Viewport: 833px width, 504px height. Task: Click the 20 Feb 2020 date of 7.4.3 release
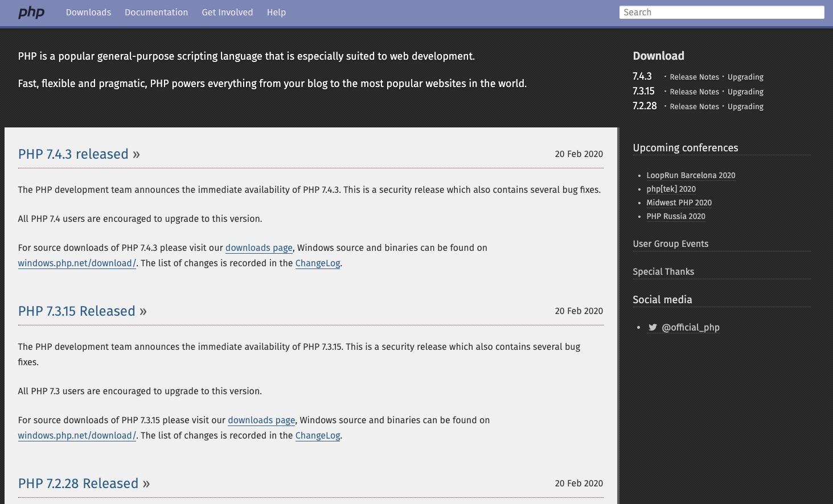578,154
